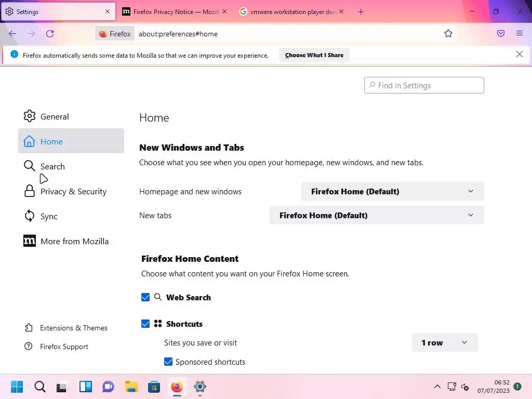Open Privacy & Security settings
The image size is (532, 399).
click(x=71, y=191)
